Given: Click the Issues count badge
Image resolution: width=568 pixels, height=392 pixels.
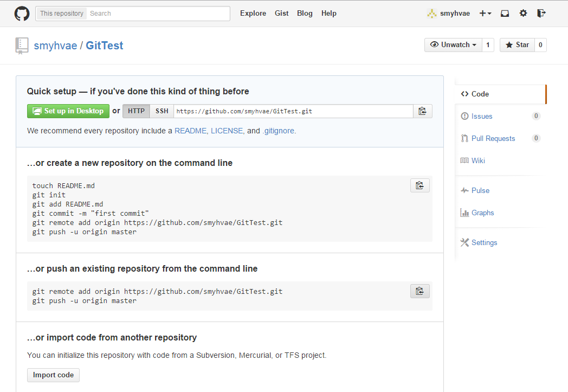Looking at the screenshot, I should [x=536, y=116].
